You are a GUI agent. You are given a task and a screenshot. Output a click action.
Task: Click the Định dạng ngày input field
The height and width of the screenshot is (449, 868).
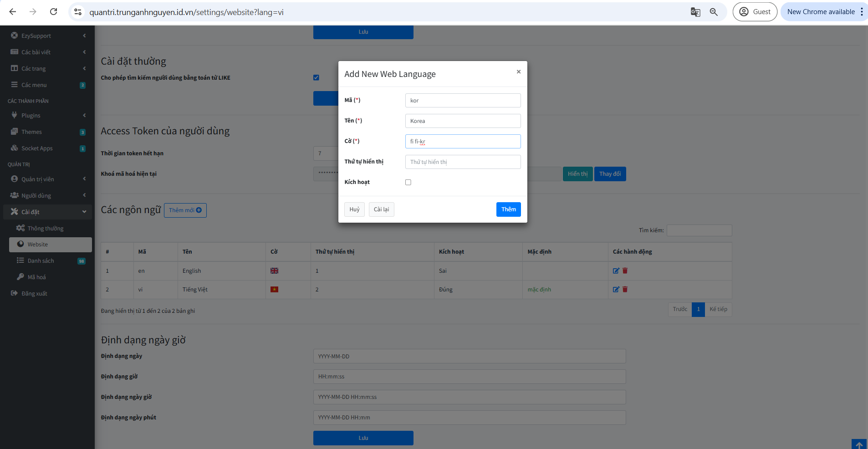coord(470,356)
